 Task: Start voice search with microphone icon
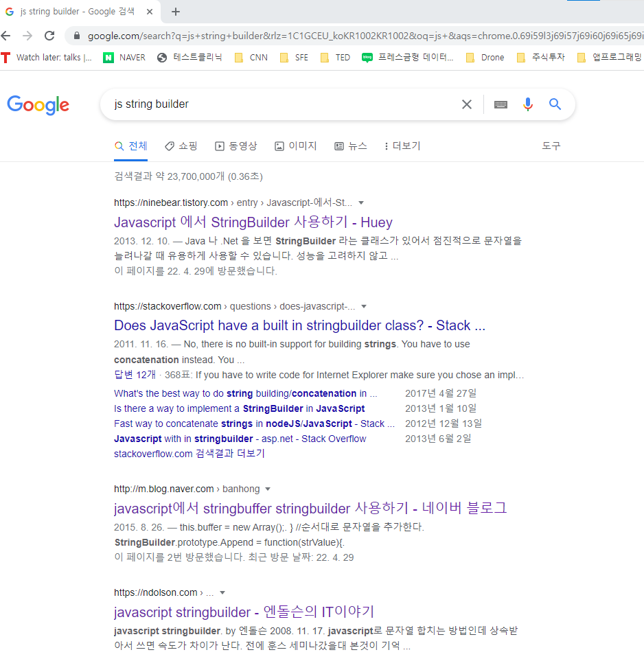[528, 104]
